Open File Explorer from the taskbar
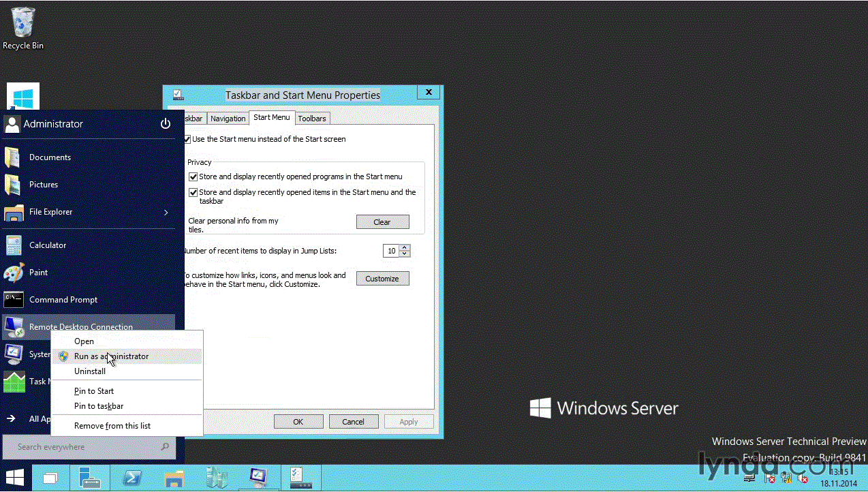Image resolution: width=868 pixels, height=492 pixels. [x=174, y=478]
